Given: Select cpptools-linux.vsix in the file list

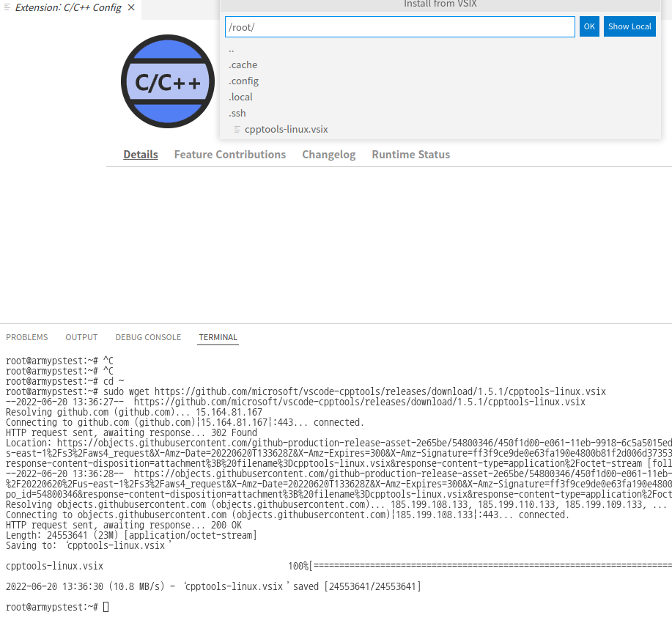Looking at the screenshot, I should (440, 130).
